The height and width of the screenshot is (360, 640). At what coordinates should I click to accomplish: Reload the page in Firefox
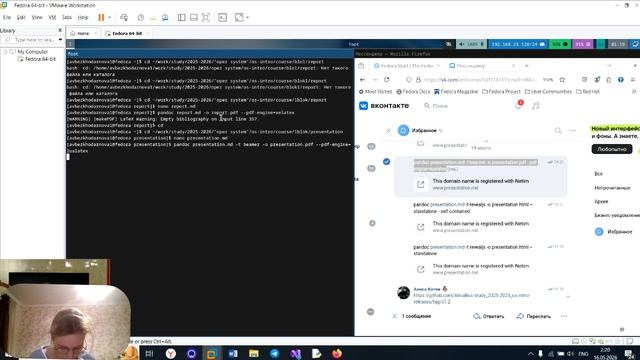coord(387,80)
